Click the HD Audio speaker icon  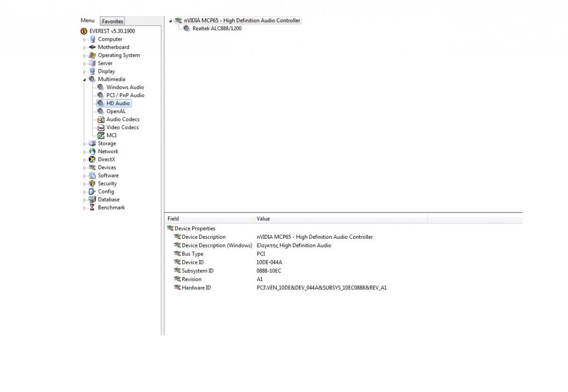click(101, 104)
